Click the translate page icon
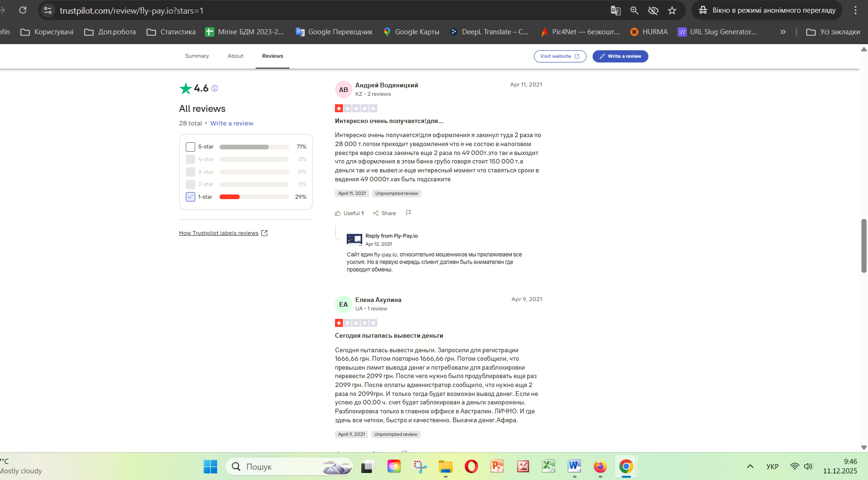This screenshot has height=480, width=868. coord(616,10)
